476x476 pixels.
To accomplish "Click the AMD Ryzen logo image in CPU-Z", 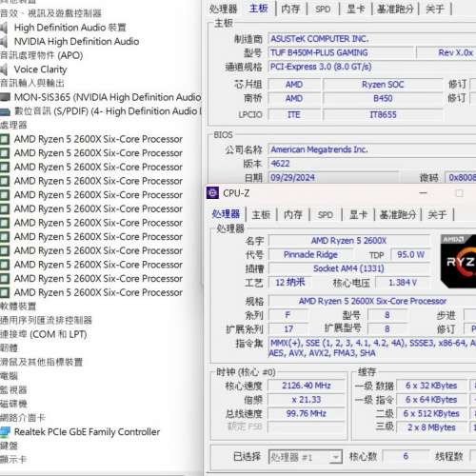I will pos(458,261).
